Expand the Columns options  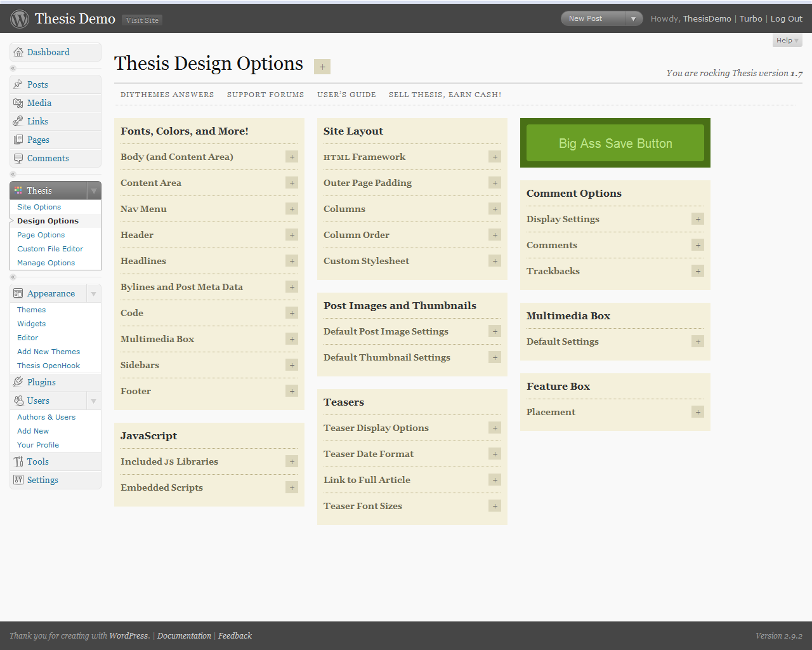pos(495,209)
